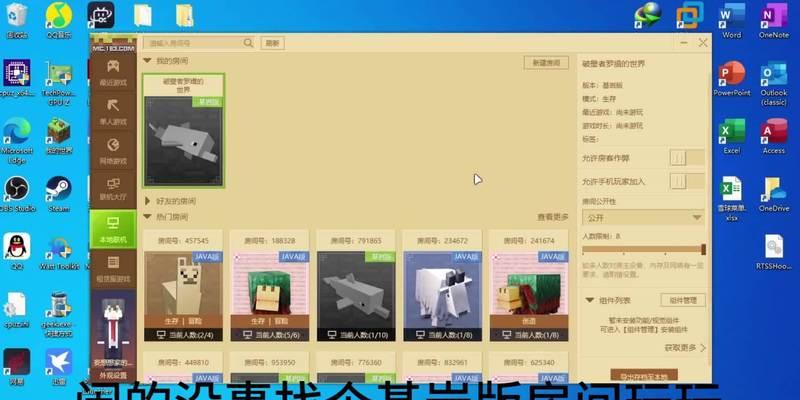This screenshot has width=800, height=400.
Task: Select my room dolphin thumbnail card
Action: pyautogui.click(x=184, y=131)
